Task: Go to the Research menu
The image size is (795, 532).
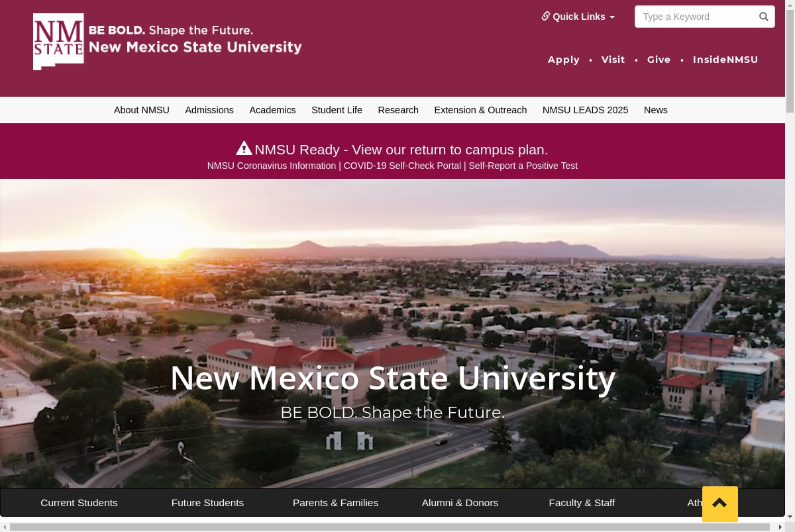Action: pos(398,110)
